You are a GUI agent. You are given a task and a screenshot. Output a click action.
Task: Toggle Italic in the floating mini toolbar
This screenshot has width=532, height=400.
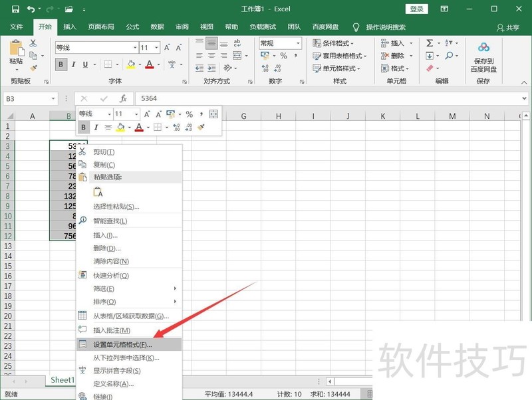(96, 128)
